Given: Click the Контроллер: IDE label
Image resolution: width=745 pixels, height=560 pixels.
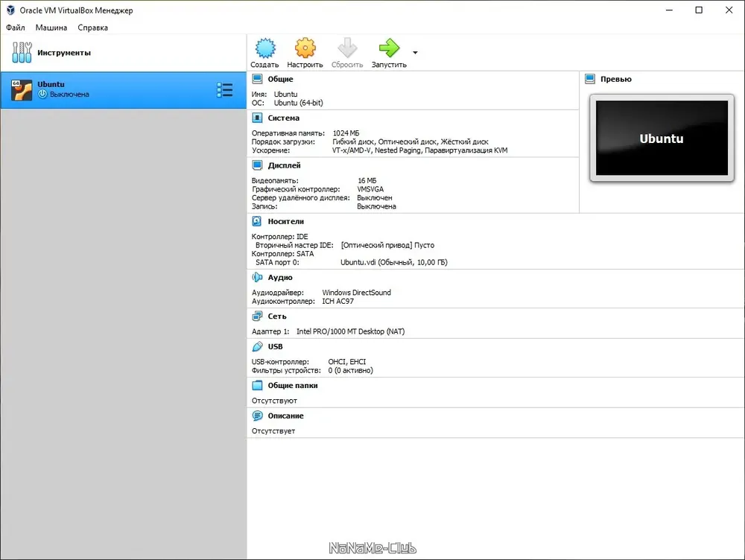Looking at the screenshot, I should click(x=280, y=237).
